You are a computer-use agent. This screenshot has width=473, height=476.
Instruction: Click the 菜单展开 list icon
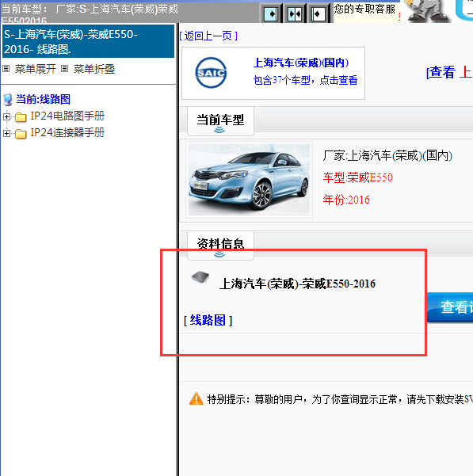pyautogui.click(x=6, y=69)
